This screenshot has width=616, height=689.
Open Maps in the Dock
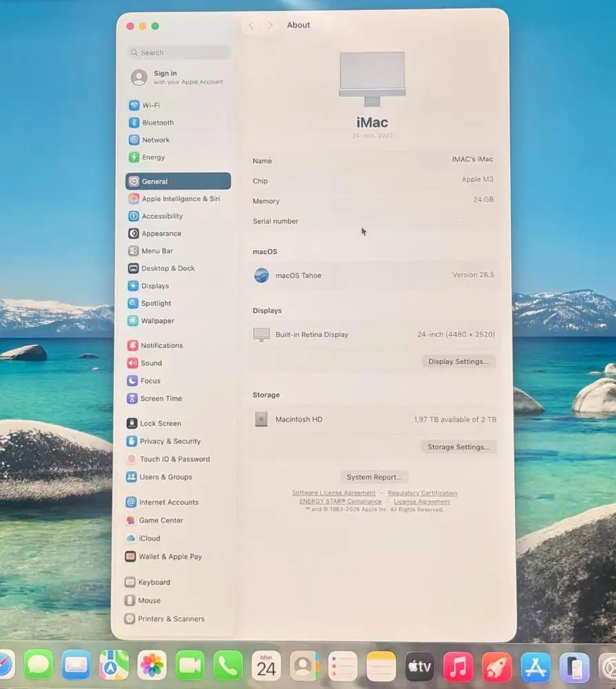pyautogui.click(x=114, y=666)
